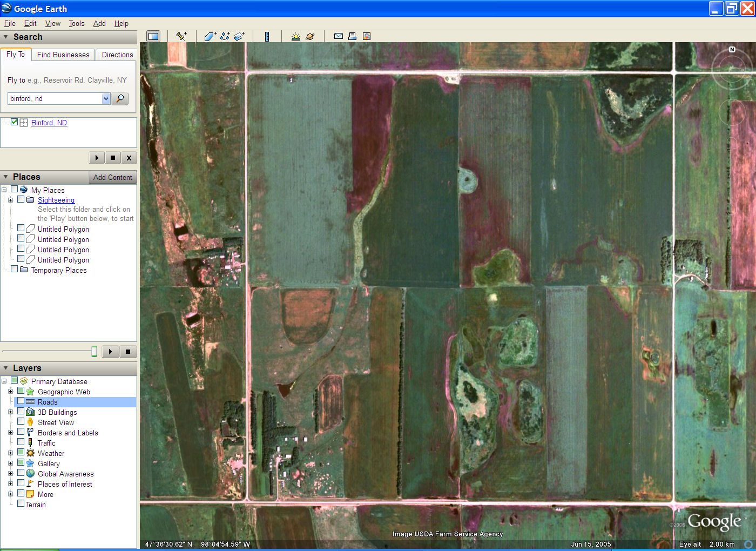
Task: Open the Tools menu
Action: [77, 23]
